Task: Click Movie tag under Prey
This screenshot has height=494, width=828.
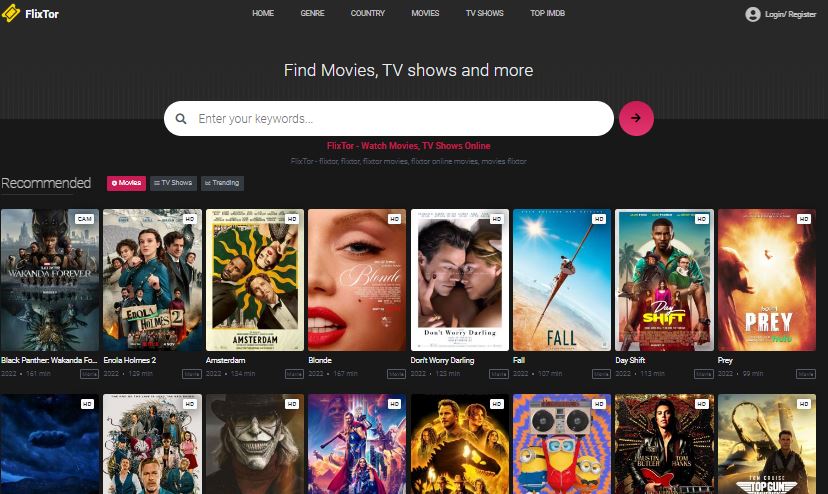Action: (x=806, y=374)
